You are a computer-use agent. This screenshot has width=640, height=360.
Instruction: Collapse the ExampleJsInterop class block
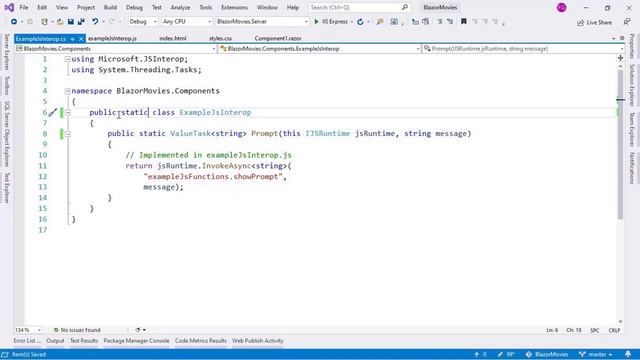coord(68,112)
